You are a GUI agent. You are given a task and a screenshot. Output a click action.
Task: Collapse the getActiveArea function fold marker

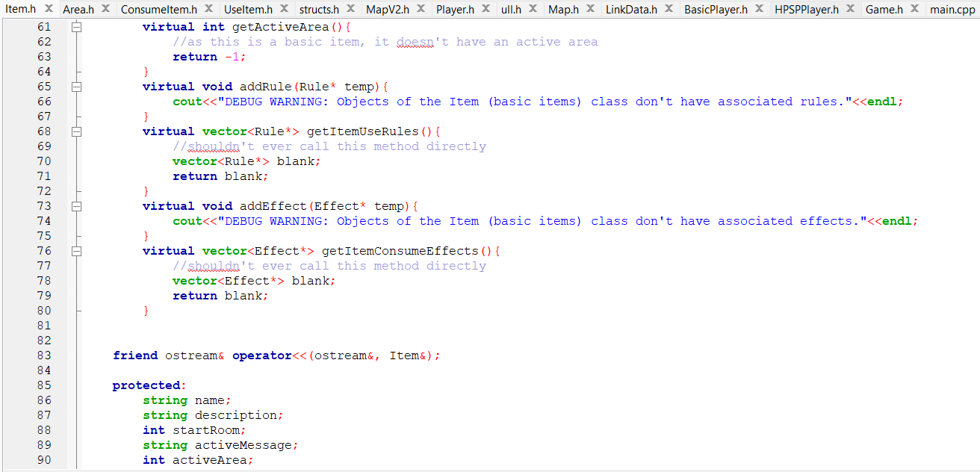[x=76, y=26]
